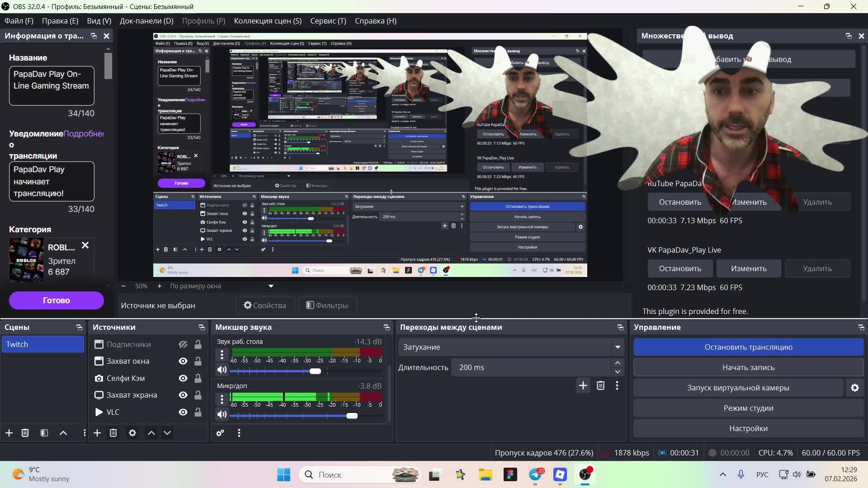Open the preview scaling dropdown

coord(271,286)
